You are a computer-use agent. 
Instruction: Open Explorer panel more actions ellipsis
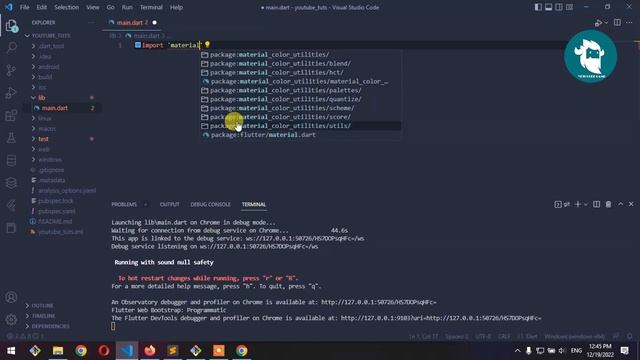[x=91, y=22]
